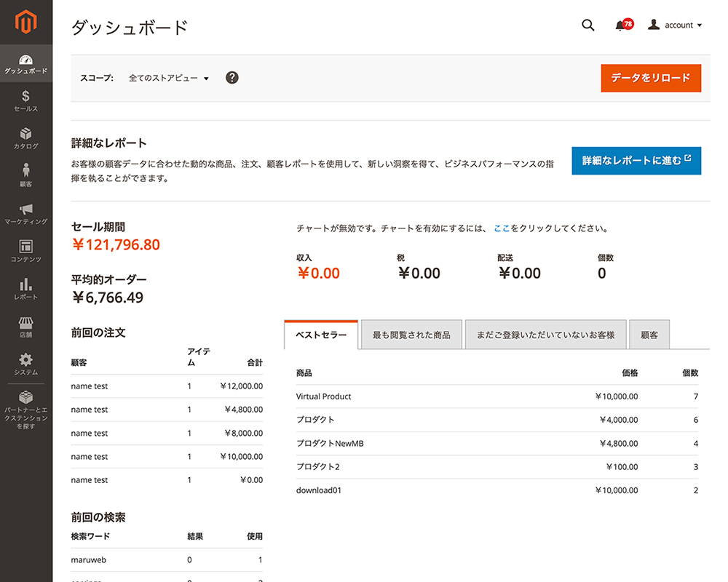Open the 店舗 storefront icon menu
The width and height of the screenshot is (728, 582).
[26, 327]
